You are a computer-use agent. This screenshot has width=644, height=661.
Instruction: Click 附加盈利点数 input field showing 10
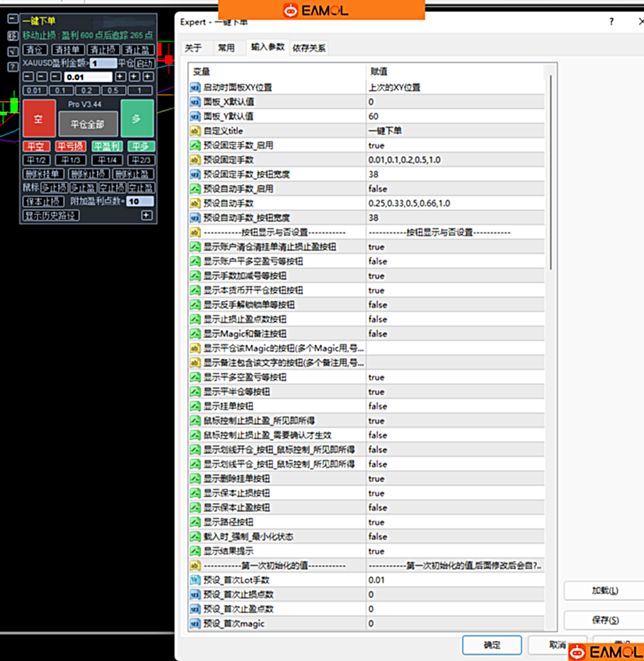tap(139, 201)
